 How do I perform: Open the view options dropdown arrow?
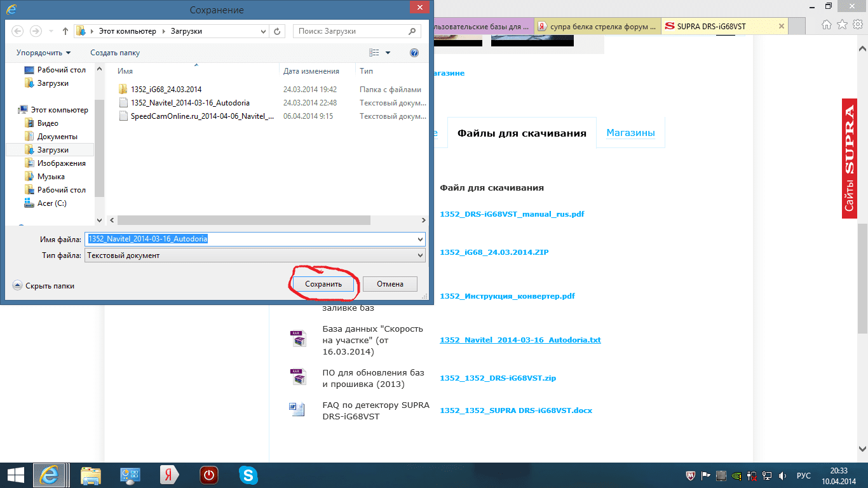pos(388,53)
